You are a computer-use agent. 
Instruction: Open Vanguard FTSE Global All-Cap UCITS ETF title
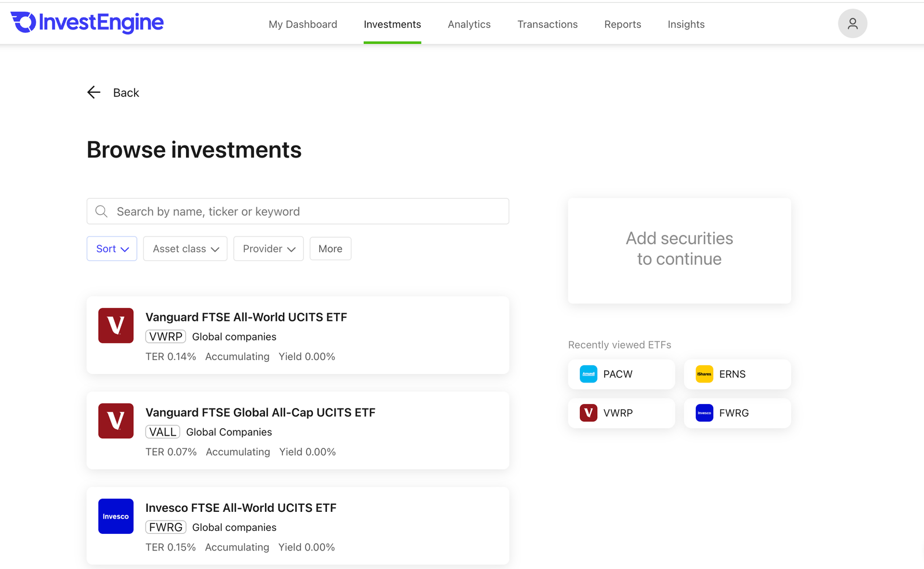(x=260, y=412)
